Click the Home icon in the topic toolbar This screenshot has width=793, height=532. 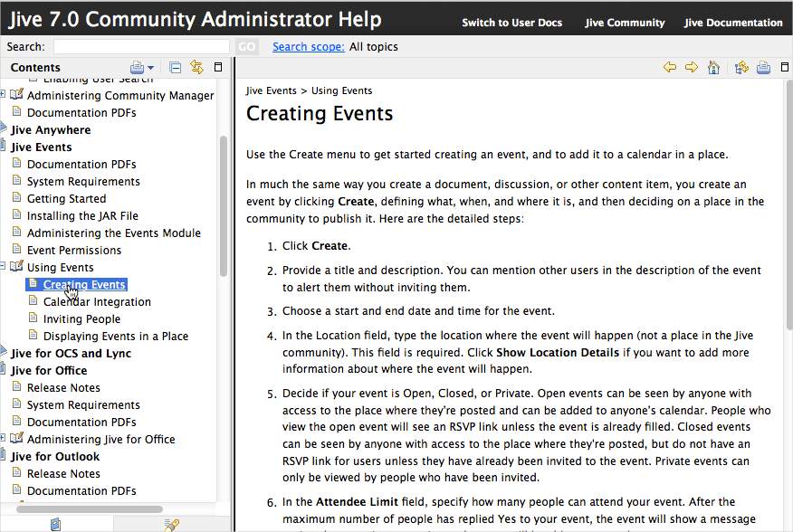(x=713, y=67)
